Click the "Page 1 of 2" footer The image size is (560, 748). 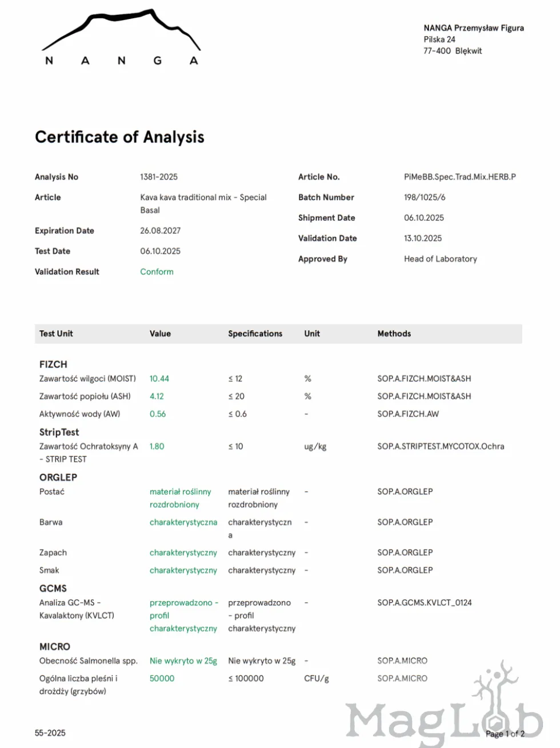tap(505, 734)
